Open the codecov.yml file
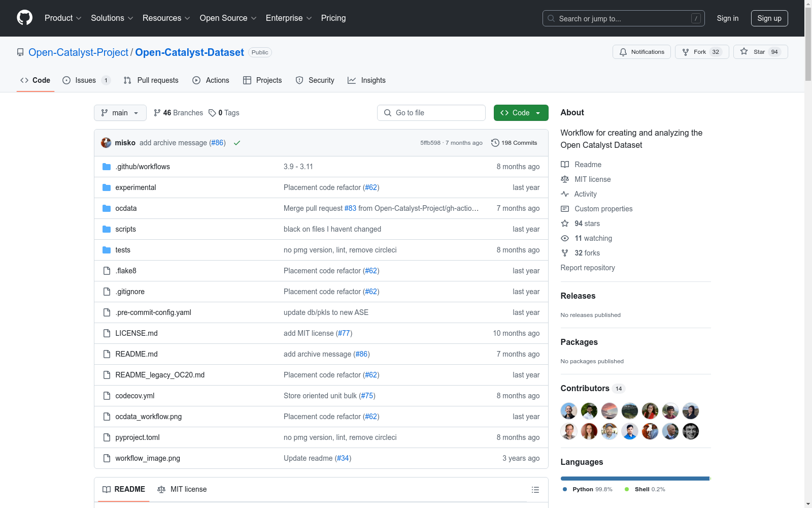This screenshot has height=508, width=812. 135,396
